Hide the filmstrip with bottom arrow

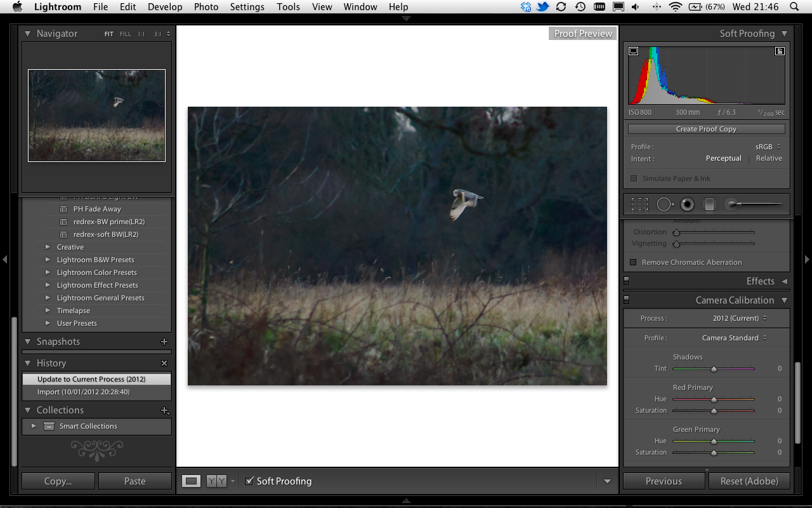coord(406,502)
